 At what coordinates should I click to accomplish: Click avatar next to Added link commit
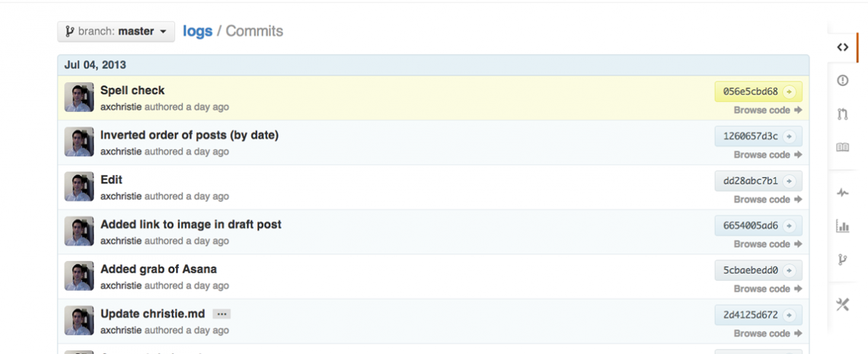(x=79, y=231)
